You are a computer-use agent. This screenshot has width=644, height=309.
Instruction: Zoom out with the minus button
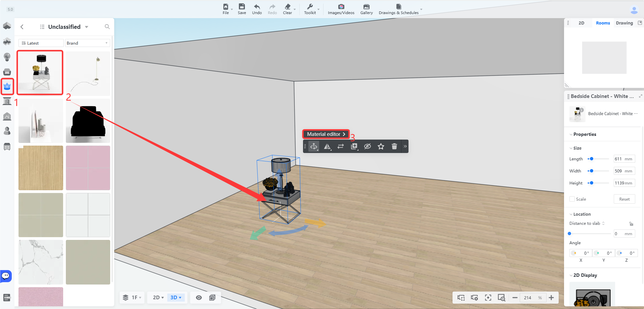coord(515,298)
